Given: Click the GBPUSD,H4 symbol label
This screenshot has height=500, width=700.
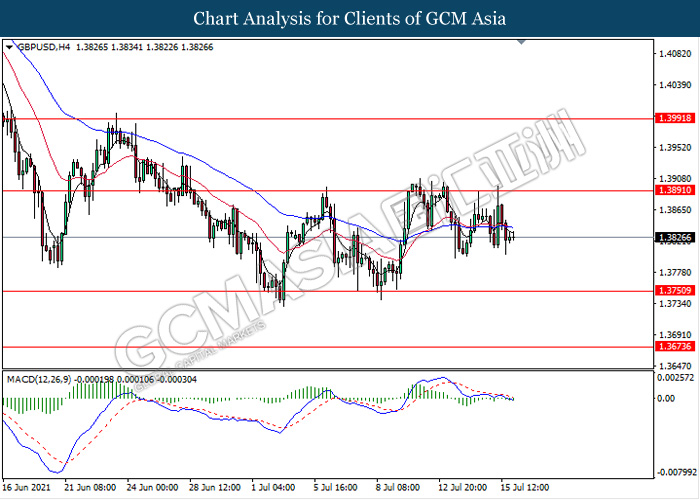Looking at the screenshot, I should click(x=43, y=47).
